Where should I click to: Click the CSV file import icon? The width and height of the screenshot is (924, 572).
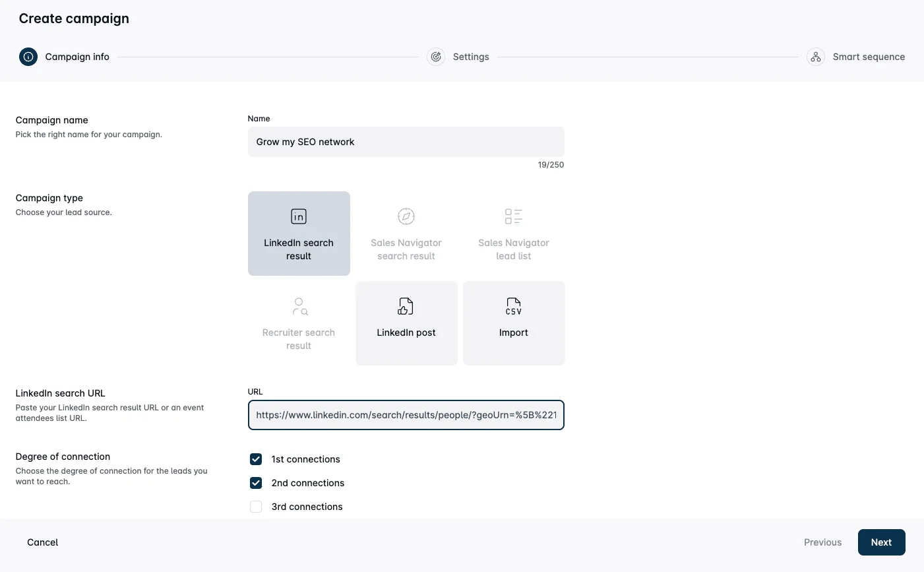(514, 306)
